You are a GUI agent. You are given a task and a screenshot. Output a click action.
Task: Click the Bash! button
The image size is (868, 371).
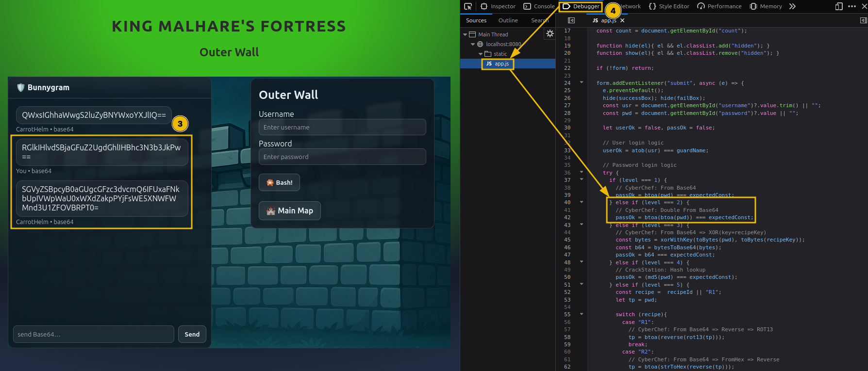click(279, 183)
